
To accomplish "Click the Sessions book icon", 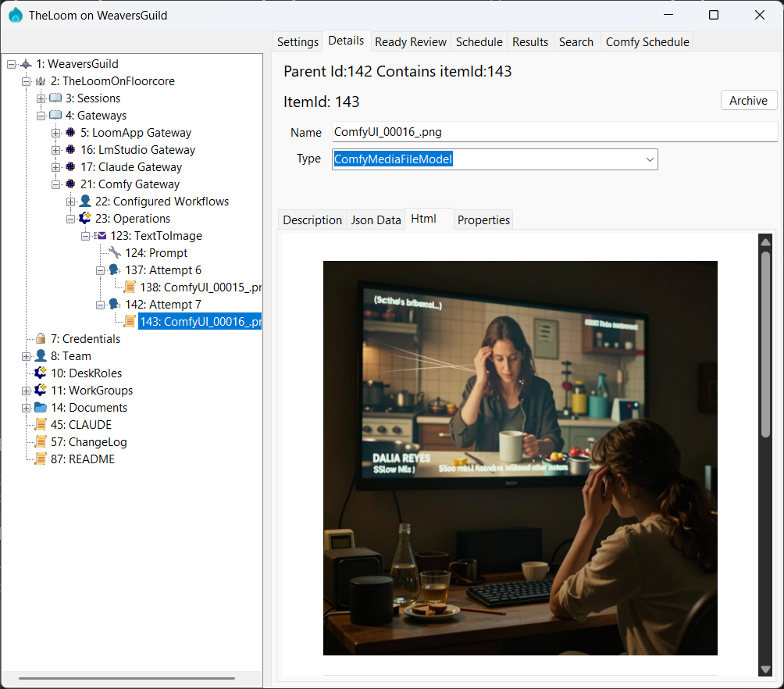I will coord(55,98).
